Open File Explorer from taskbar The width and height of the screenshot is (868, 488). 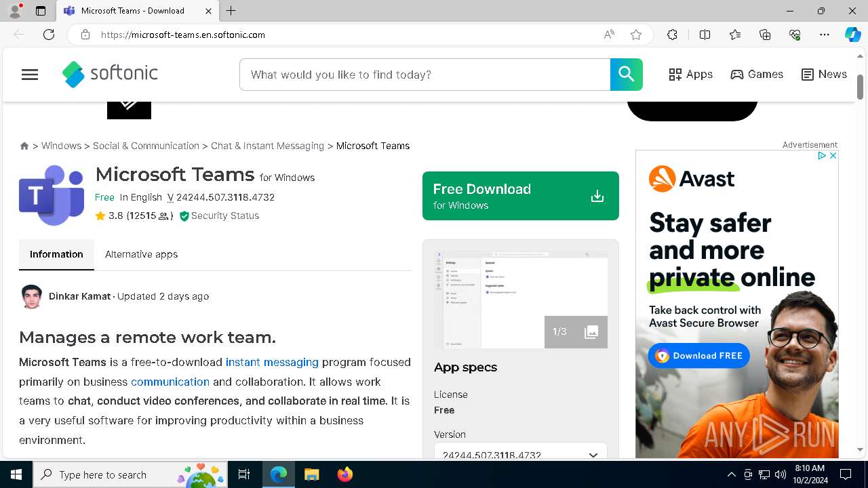[x=311, y=474]
